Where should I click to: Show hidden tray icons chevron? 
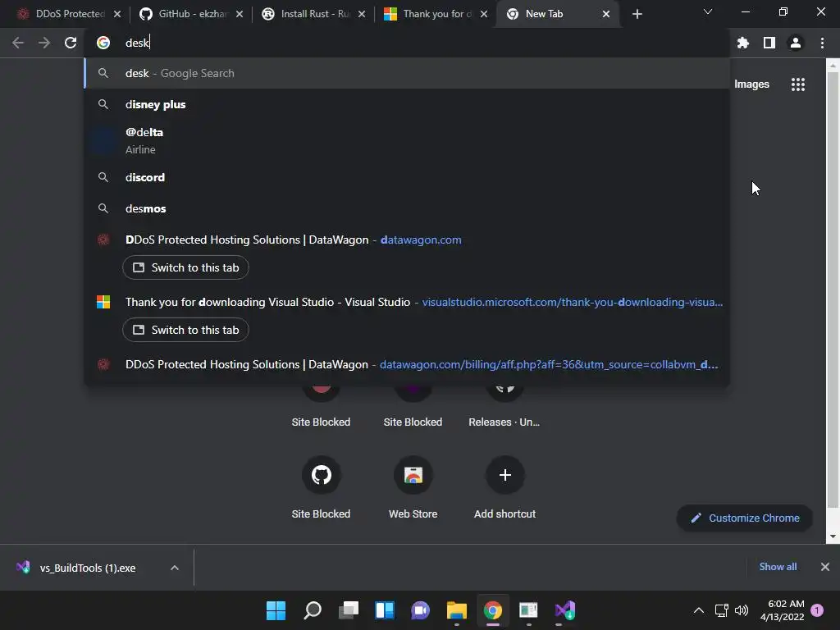pos(699,610)
